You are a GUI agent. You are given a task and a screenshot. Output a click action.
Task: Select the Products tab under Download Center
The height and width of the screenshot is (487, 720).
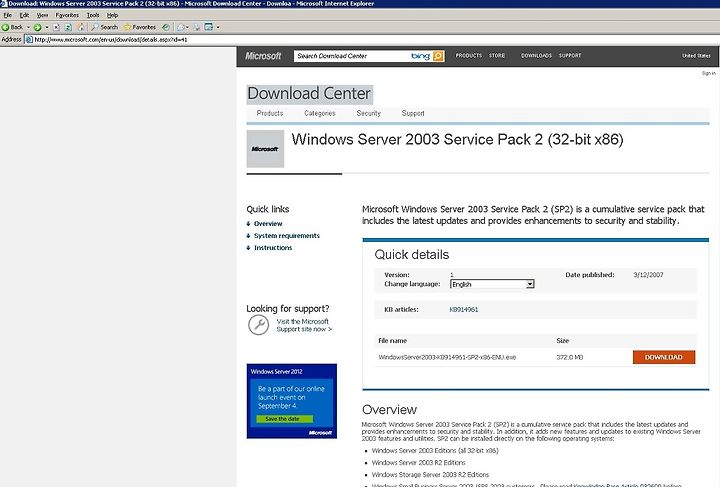270,113
